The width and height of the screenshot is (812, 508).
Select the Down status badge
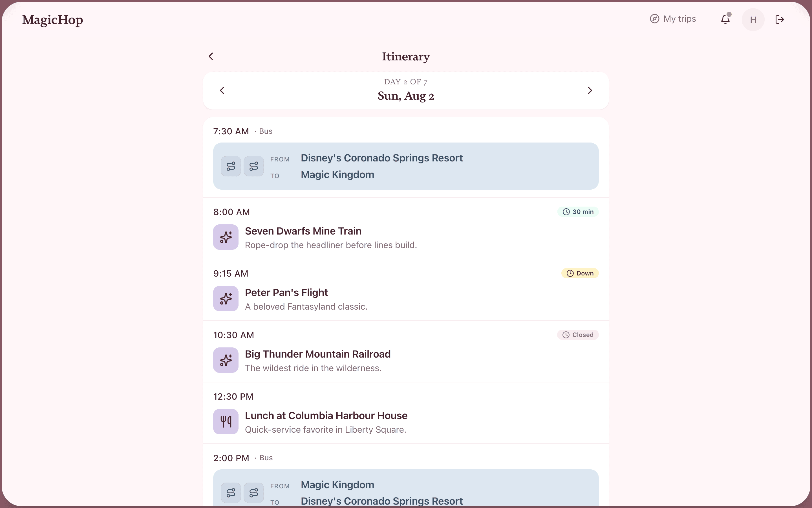(580, 273)
